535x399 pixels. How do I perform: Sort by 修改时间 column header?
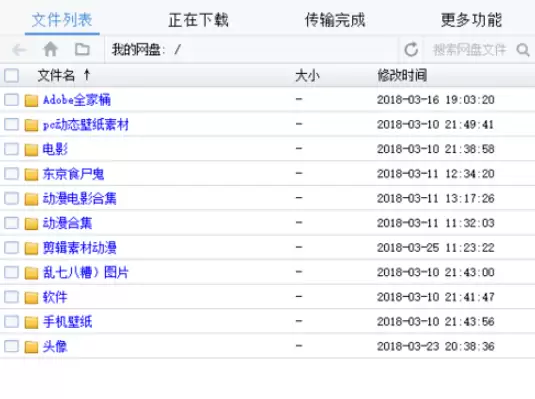coord(402,75)
